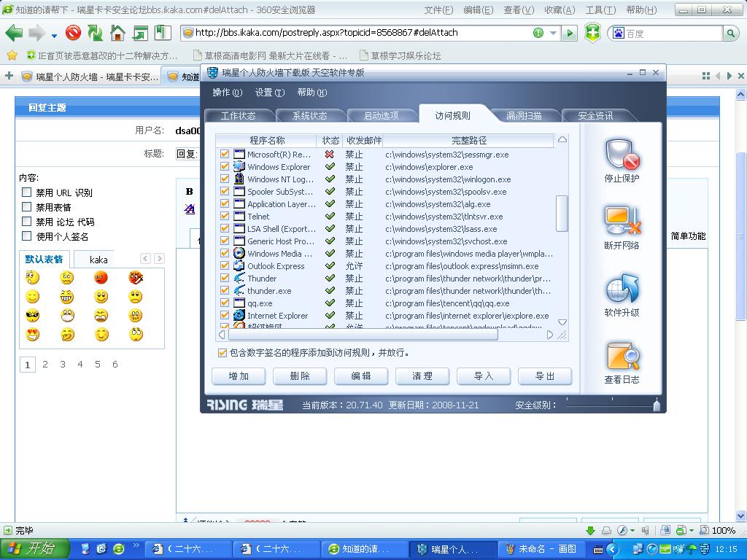This screenshot has height=560, width=747.
Task: Click the 删除 (Delete) button
Action: 300,376
